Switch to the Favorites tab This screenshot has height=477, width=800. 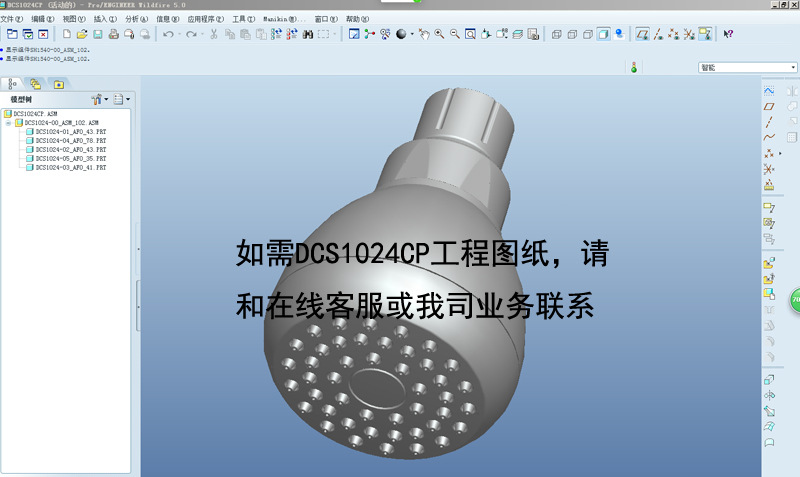pyautogui.click(x=59, y=84)
